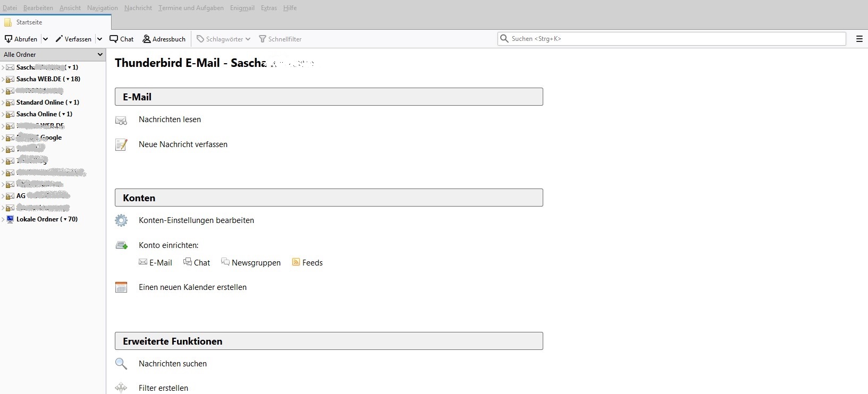The image size is (868, 394).
Task: Click the gear icon for Konten-Einstellungen bearbeiten
Action: pyautogui.click(x=121, y=220)
